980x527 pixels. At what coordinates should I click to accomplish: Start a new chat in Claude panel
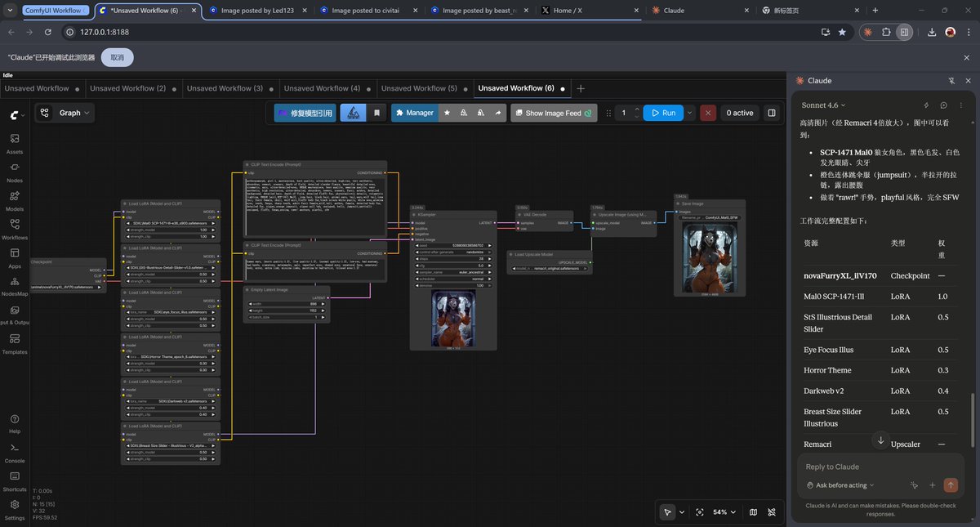[x=943, y=105]
